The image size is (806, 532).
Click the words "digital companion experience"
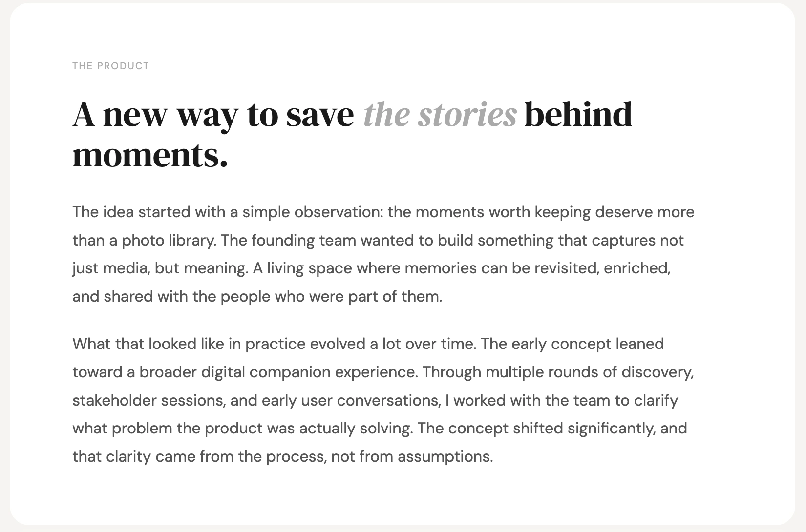coord(309,372)
